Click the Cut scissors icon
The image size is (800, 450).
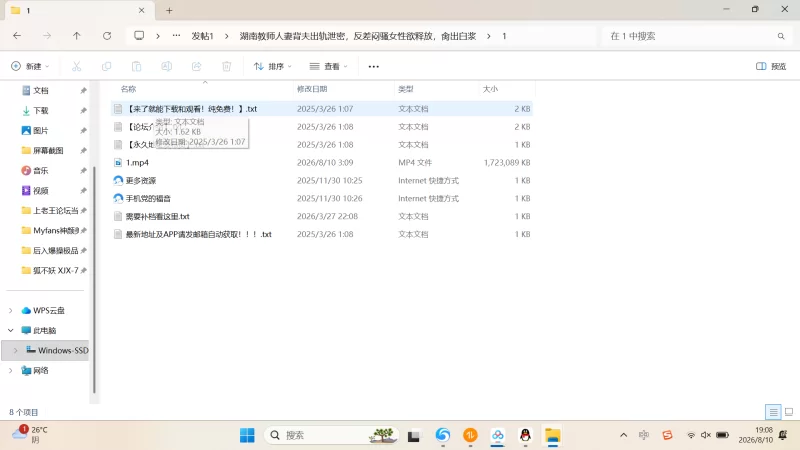tap(77, 66)
